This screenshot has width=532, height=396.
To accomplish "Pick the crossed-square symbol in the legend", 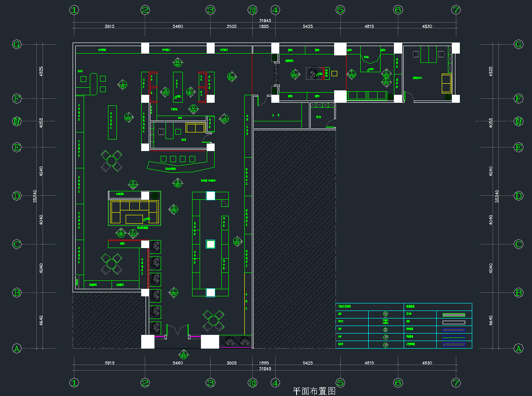I will point(386,322).
